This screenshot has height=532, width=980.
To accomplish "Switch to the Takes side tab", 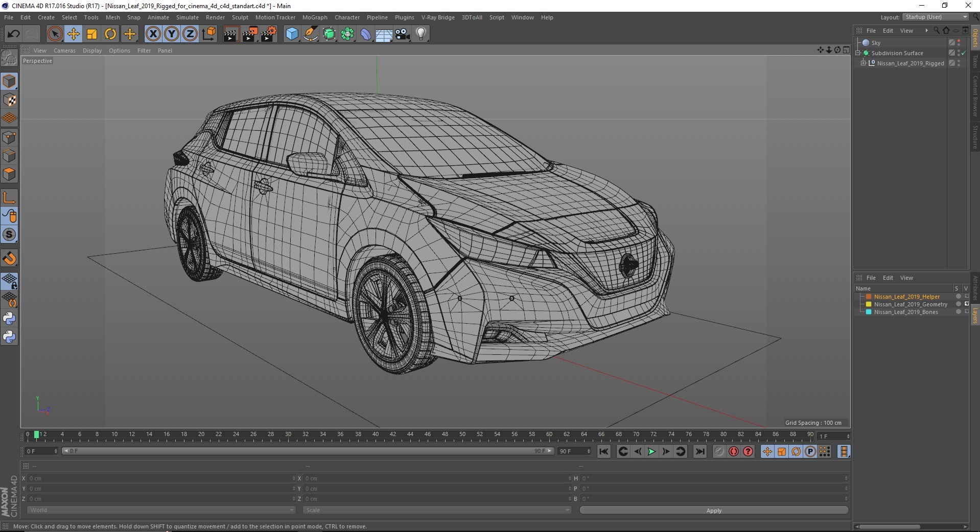I will (x=975, y=61).
